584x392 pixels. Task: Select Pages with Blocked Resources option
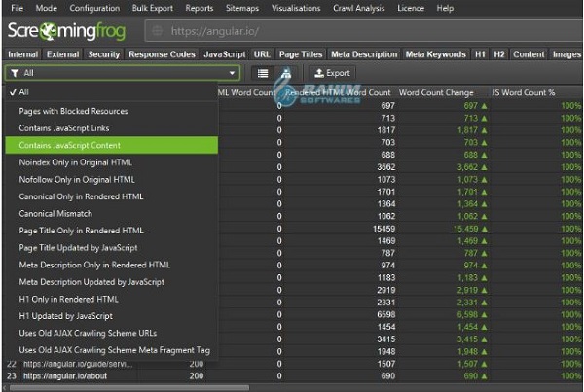[x=73, y=111]
